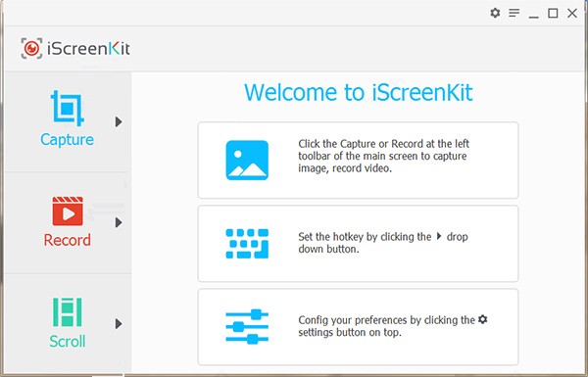Click text 'Set the hotkey by clicking the'
This screenshot has height=377, width=588.
[365, 236]
